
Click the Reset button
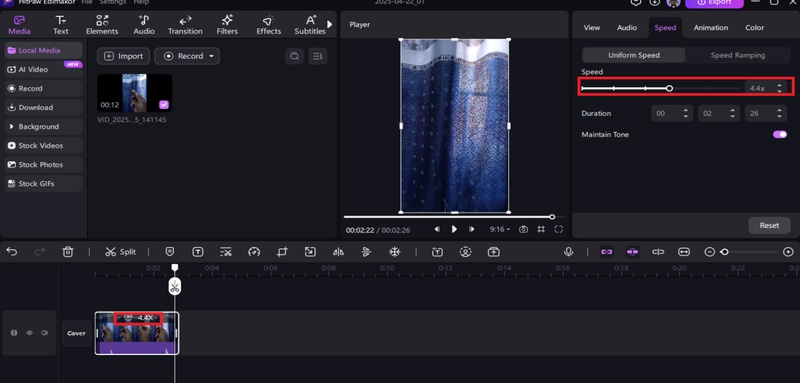(769, 225)
